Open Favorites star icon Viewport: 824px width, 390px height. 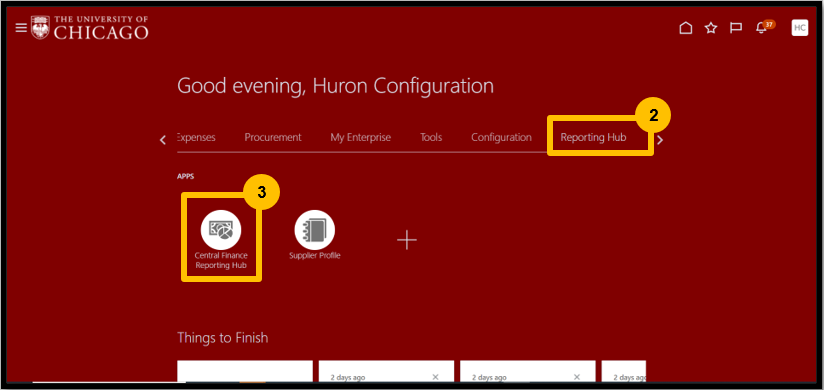[710, 28]
